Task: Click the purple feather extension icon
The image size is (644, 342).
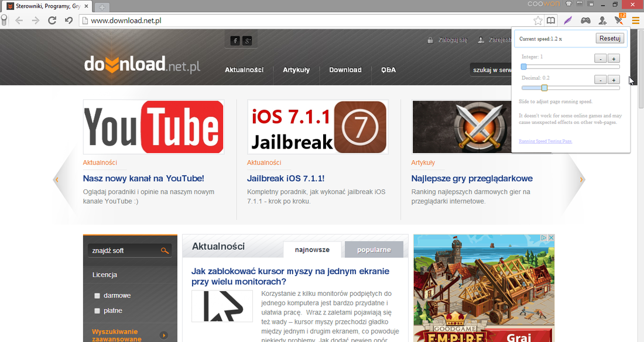Action: [568, 20]
